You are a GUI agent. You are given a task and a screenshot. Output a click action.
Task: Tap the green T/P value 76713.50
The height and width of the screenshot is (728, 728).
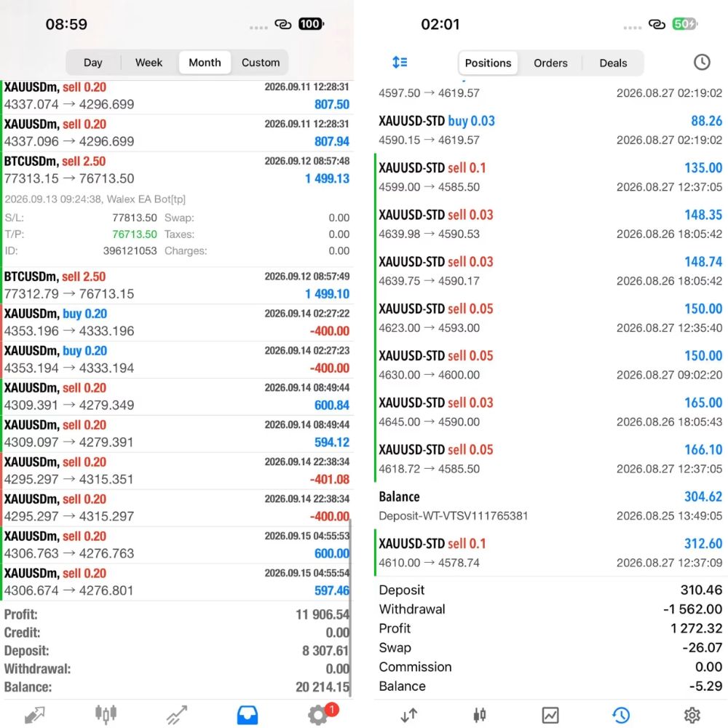135,234
